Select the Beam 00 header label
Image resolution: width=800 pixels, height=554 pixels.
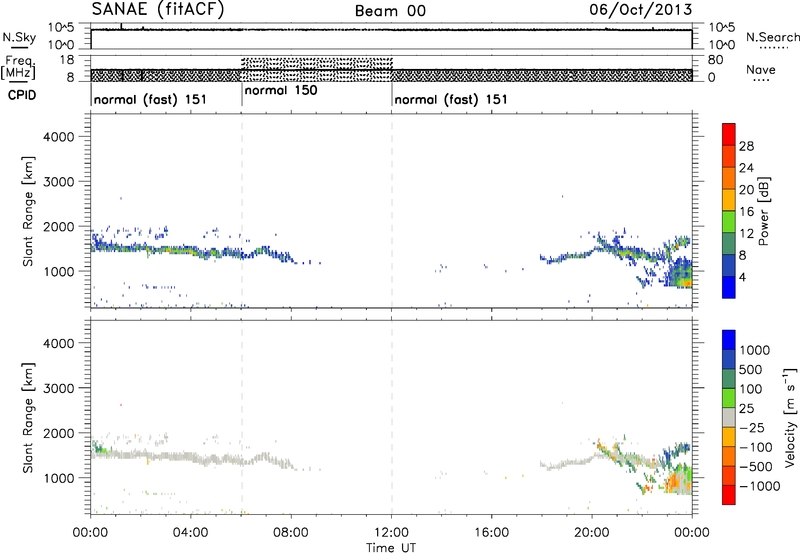pyautogui.click(x=390, y=11)
